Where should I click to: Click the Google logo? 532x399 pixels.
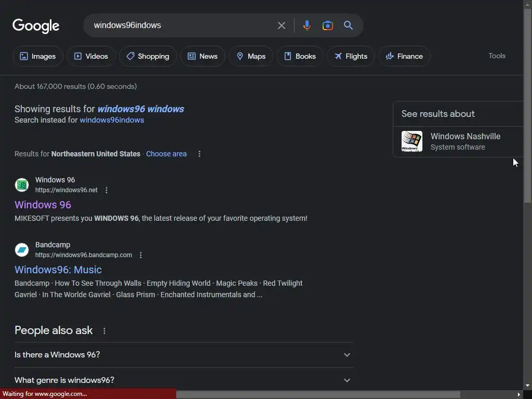[36, 26]
